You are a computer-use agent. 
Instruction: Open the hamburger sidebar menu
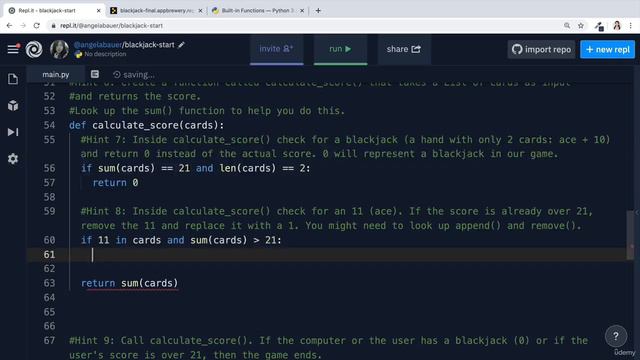tap(13, 49)
